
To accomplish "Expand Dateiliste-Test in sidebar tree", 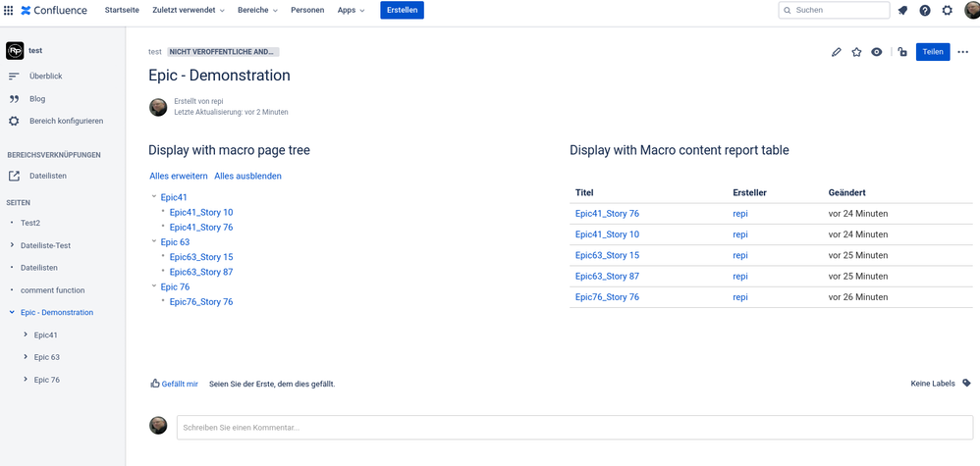I will tap(12, 245).
